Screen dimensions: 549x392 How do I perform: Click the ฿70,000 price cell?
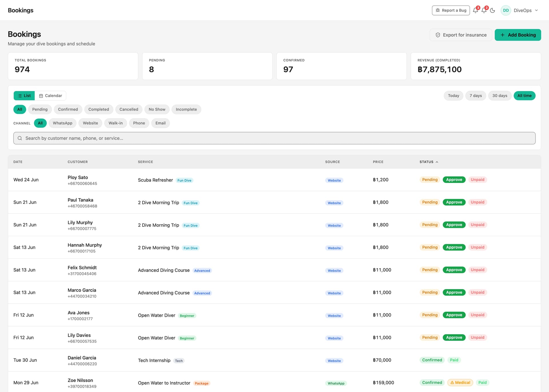[x=382, y=360]
